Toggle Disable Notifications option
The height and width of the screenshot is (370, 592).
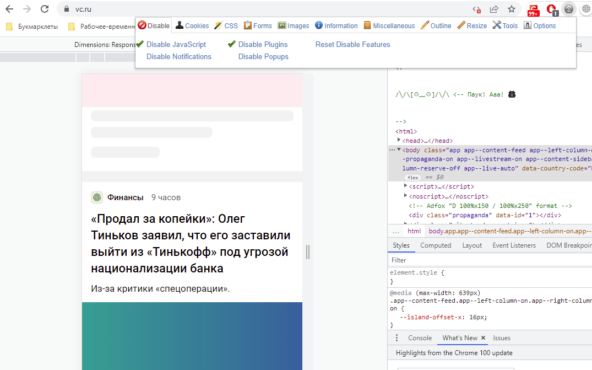(179, 57)
